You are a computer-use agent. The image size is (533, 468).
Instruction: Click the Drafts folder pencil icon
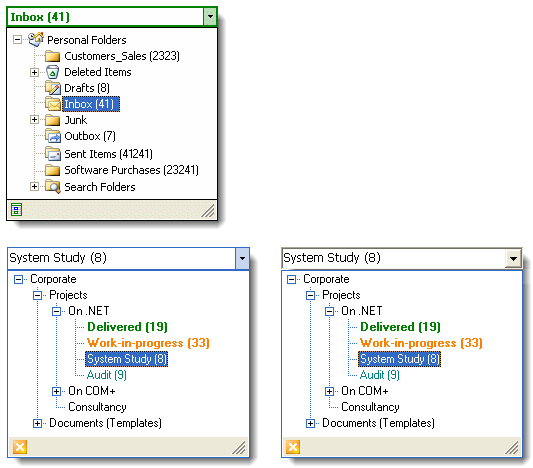pos(53,88)
